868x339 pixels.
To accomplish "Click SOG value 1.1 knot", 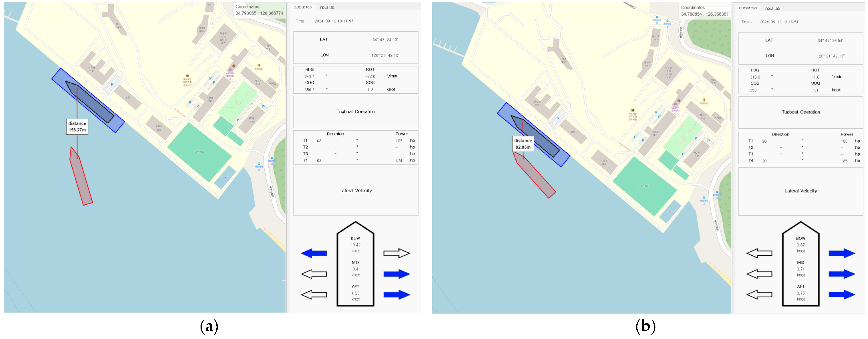I will click(x=815, y=90).
